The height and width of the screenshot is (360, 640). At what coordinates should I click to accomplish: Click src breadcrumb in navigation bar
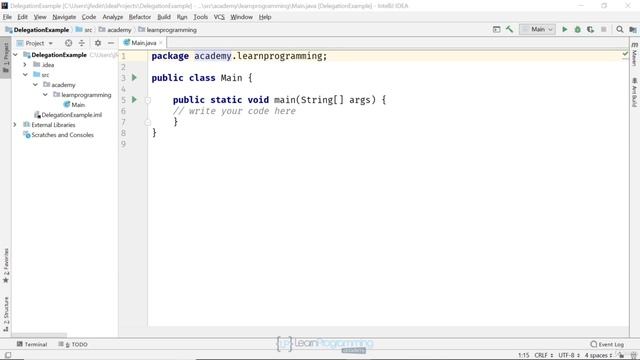click(84, 30)
